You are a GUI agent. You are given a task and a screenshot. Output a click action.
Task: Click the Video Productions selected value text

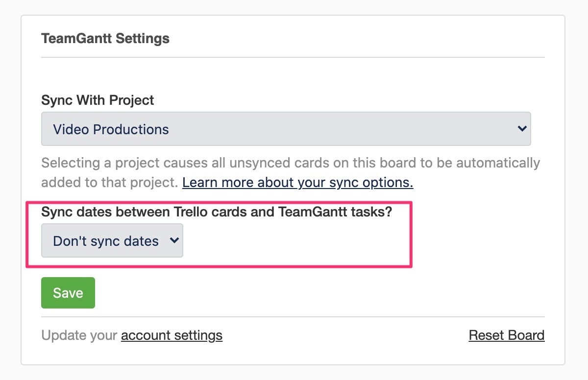(x=111, y=129)
